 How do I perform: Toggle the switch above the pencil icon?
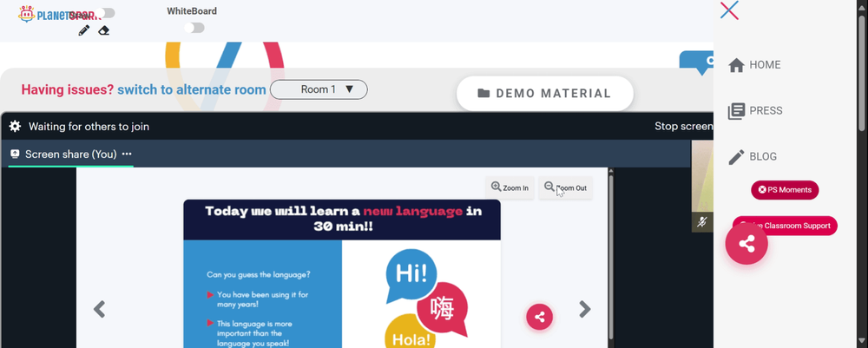click(105, 13)
